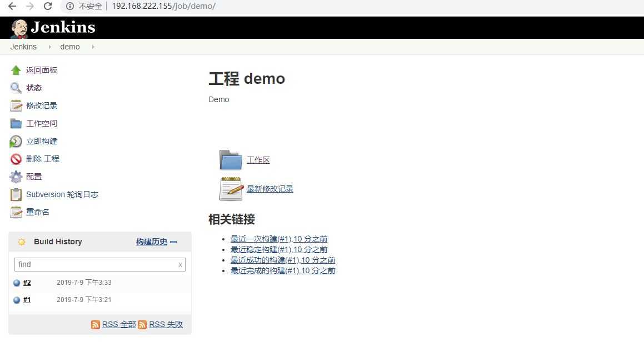Open the 工作空间 menu item
The width and height of the screenshot is (644, 362).
[42, 123]
